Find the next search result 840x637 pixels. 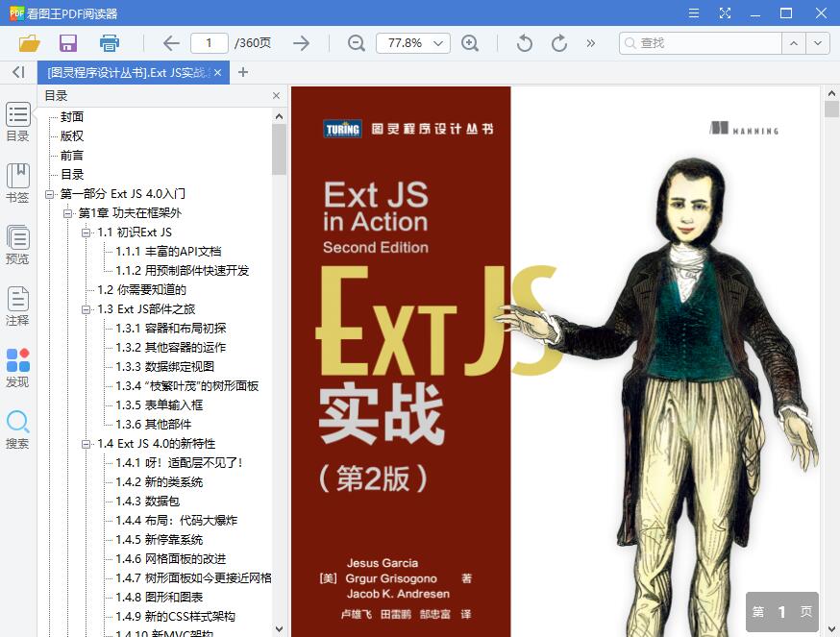point(818,43)
